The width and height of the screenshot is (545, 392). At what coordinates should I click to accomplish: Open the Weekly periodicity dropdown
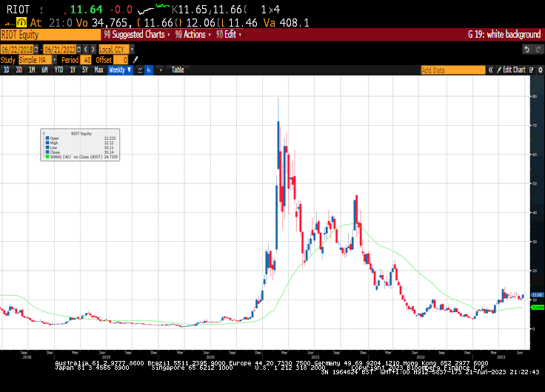coord(120,70)
